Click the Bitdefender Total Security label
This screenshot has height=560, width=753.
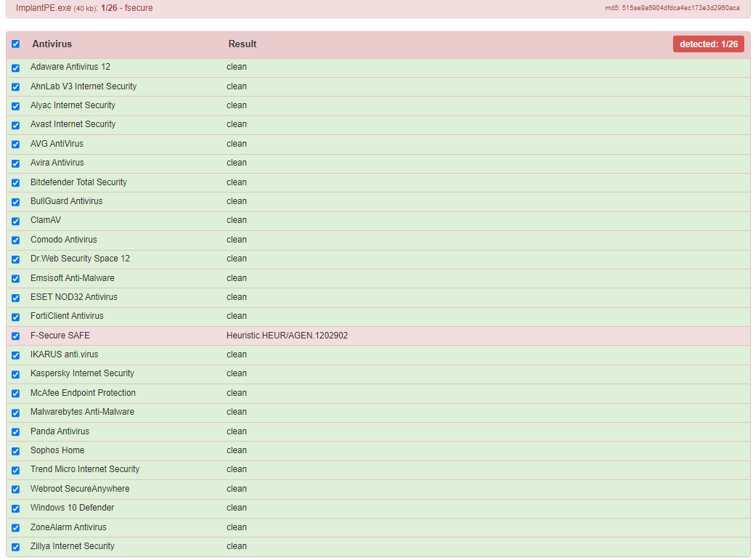point(78,182)
